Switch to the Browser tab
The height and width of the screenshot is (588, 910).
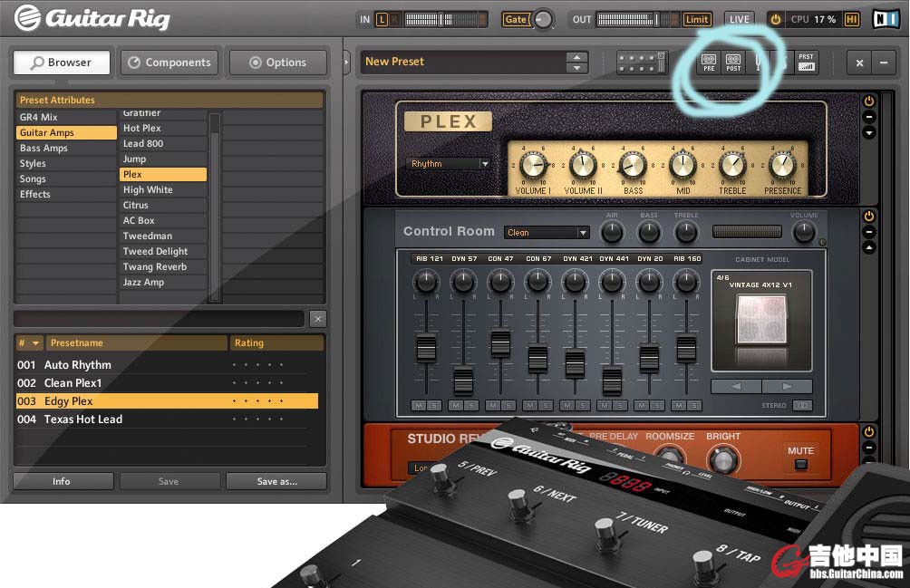(62, 62)
